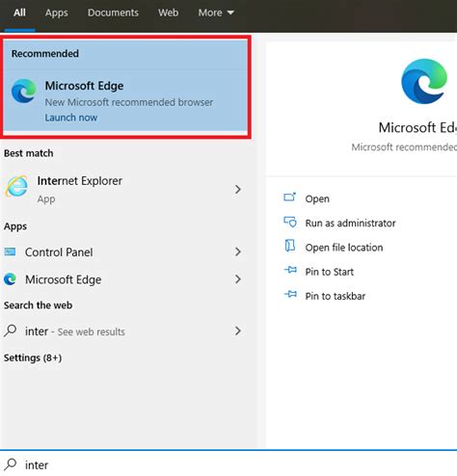This screenshot has height=476, width=457.
Task: Click the Open file location icon
Action: [x=290, y=246]
